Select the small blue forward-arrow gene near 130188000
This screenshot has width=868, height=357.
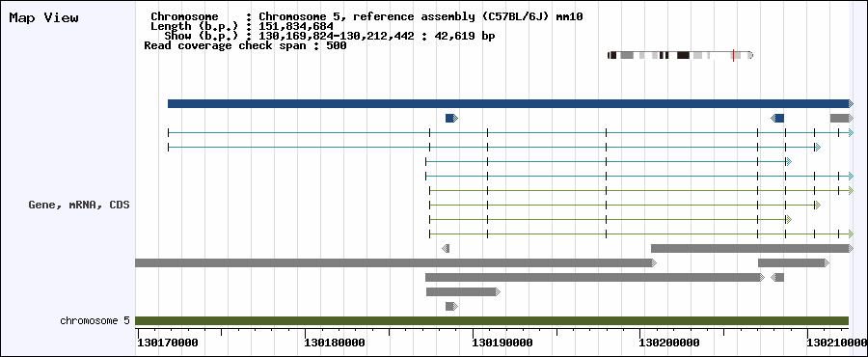coord(451,118)
